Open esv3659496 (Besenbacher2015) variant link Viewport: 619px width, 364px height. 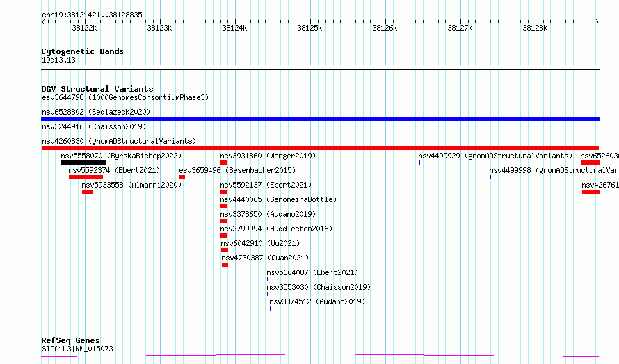click(237, 170)
